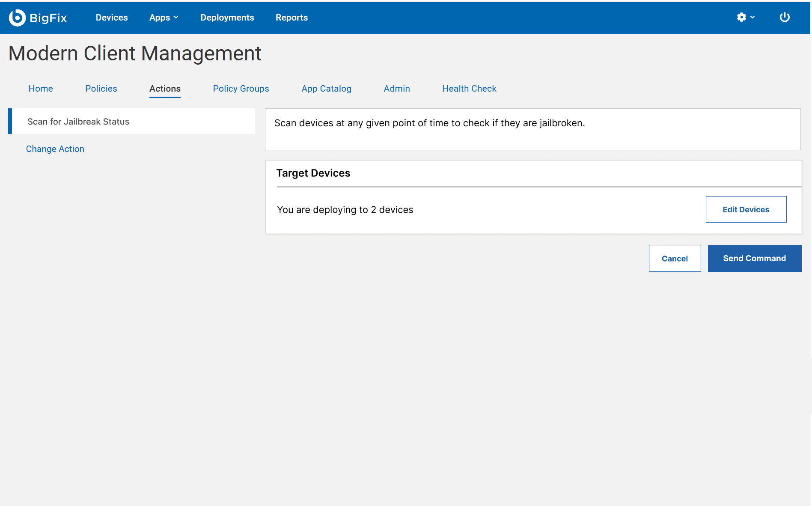Image resolution: width=812 pixels, height=506 pixels.
Task: Open the App Catalog tab
Action: point(326,89)
